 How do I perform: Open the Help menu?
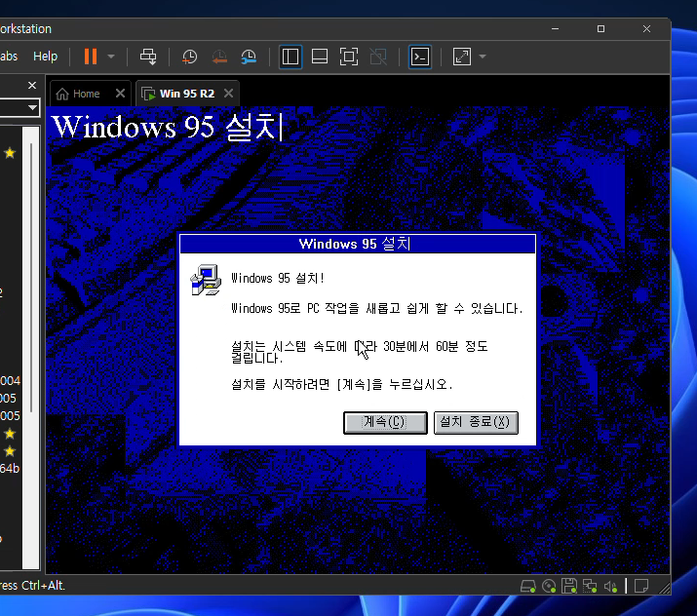tap(46, 57)
